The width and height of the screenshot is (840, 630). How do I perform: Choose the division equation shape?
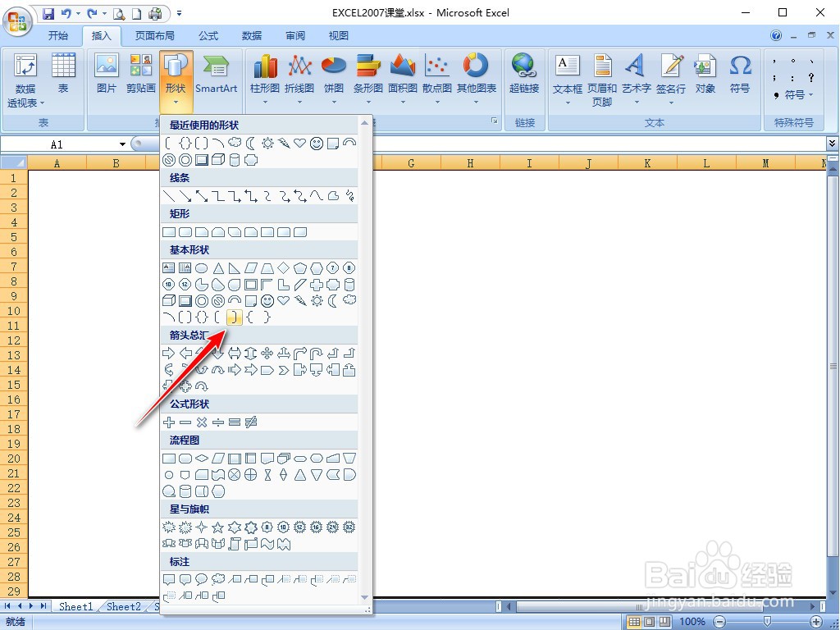point(218,422)
